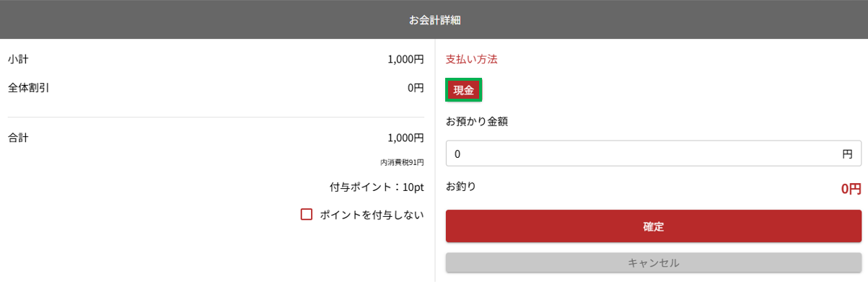Click the 円 suffix inside the amount field
The width and height of the screenshot is (868, 289).
pyautogui.click(x=847, y=154)
